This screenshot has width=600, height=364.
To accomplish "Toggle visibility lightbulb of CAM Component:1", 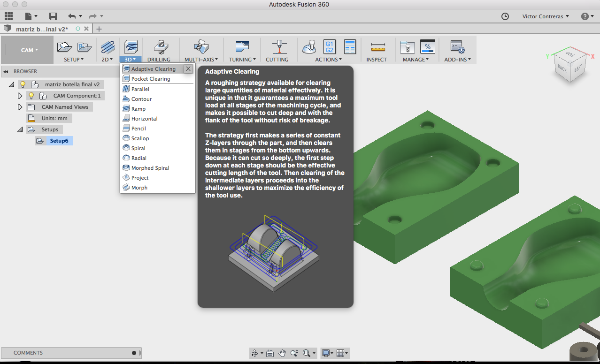I will click(x=31, y=96).
